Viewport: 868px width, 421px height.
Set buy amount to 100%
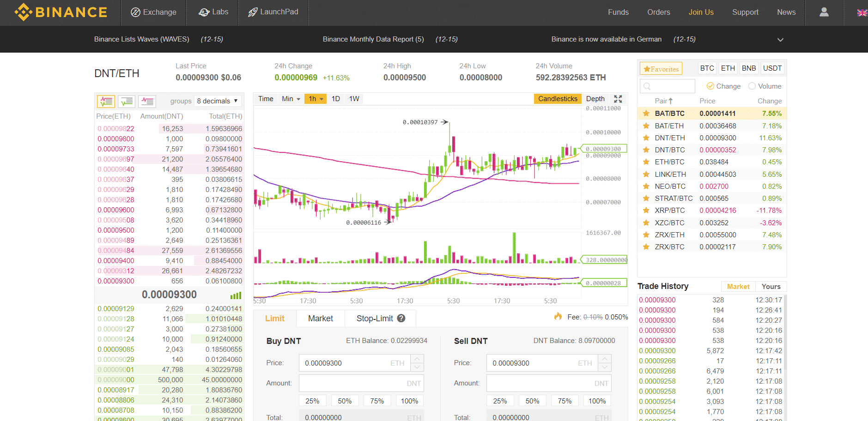coord(409,401)
